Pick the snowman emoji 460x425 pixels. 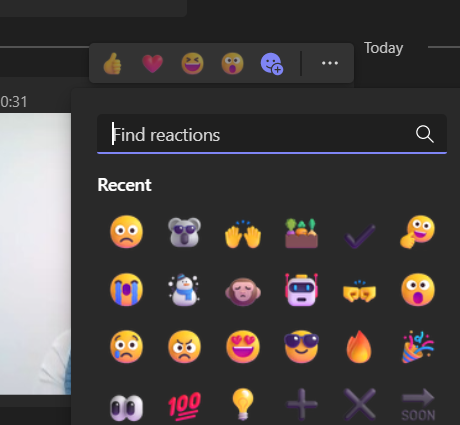[x=184, y=290]
